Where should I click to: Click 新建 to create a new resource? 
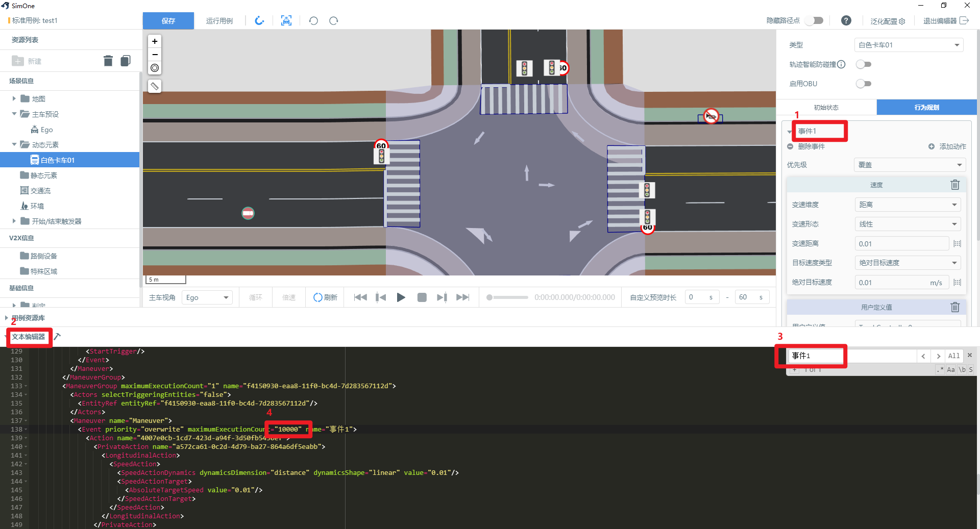pos(27,61)
